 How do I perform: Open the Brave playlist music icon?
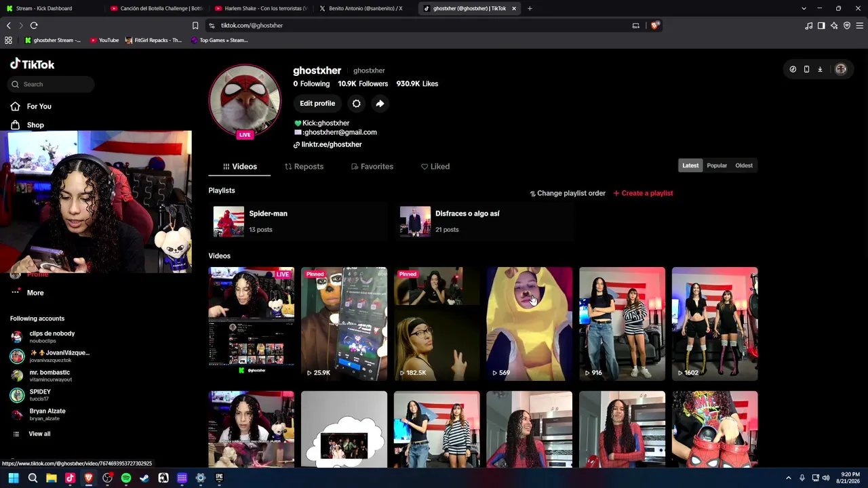(x=808, y=26)
